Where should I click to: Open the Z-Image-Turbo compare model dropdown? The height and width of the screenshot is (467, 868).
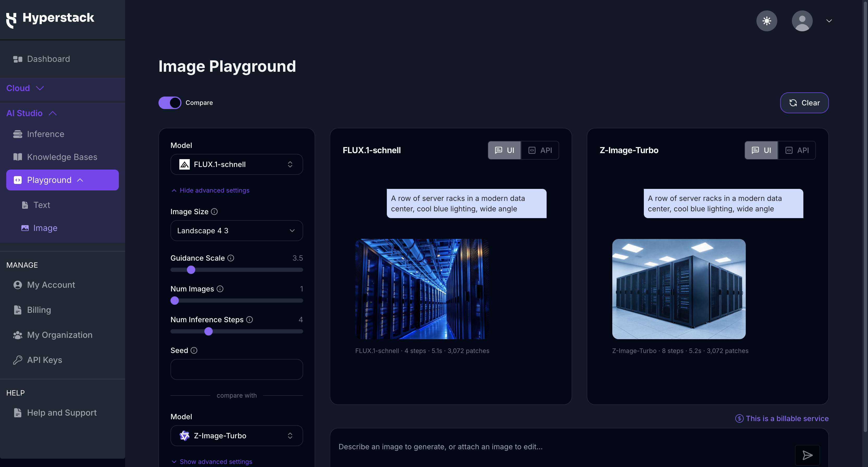click(236, 435)
